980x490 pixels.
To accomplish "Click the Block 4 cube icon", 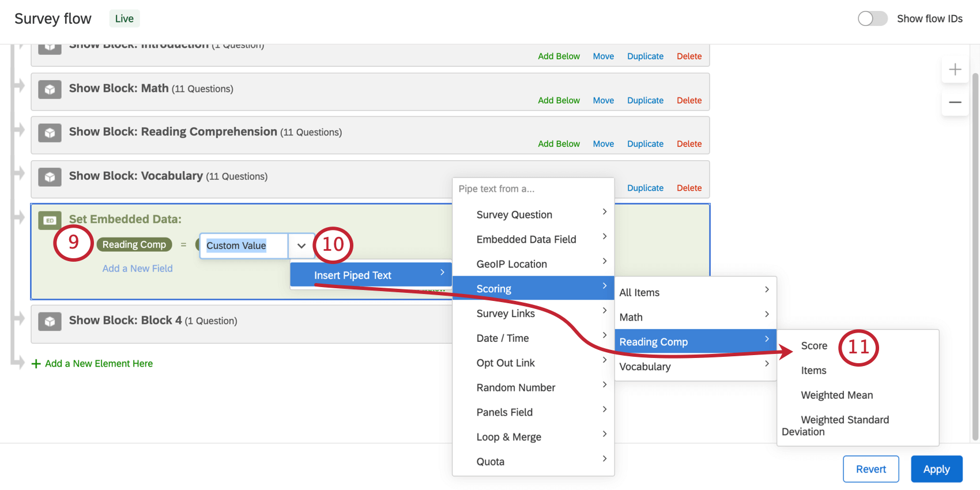I will [50, 321].
